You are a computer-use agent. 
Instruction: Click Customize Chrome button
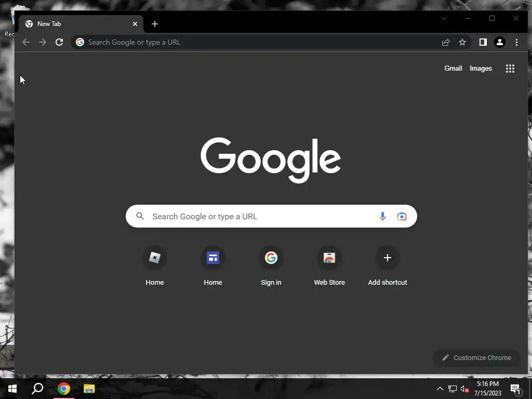(476, 357)
